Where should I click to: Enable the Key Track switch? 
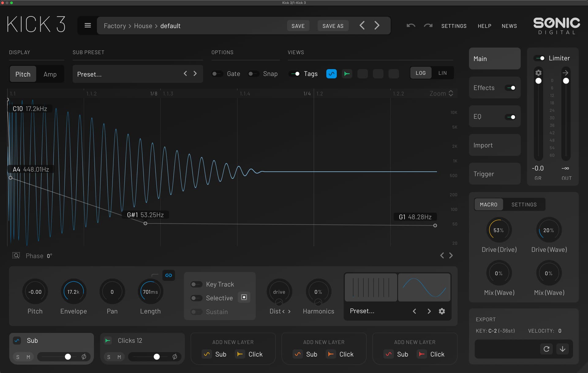point(196,284)
